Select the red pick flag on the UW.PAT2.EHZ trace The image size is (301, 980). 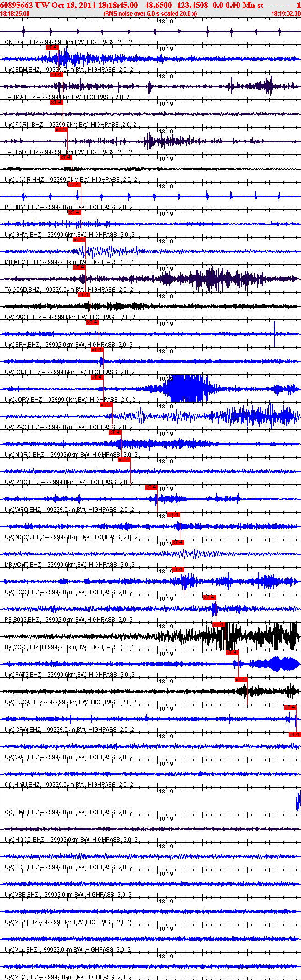point(232,652)
